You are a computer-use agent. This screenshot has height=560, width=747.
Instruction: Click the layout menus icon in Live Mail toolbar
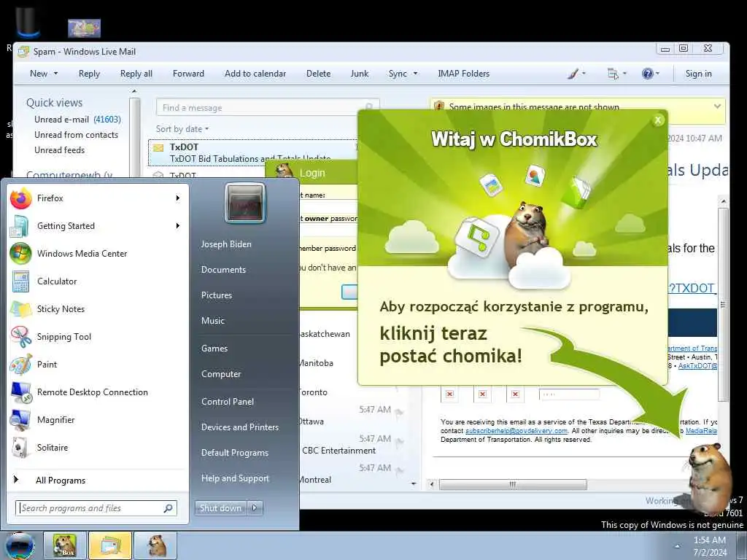pos(613,74)
